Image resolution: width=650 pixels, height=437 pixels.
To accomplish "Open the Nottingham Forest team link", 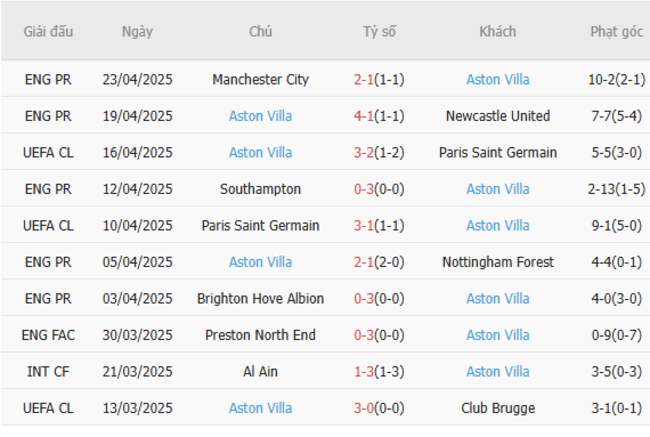I will pos(498,262).
